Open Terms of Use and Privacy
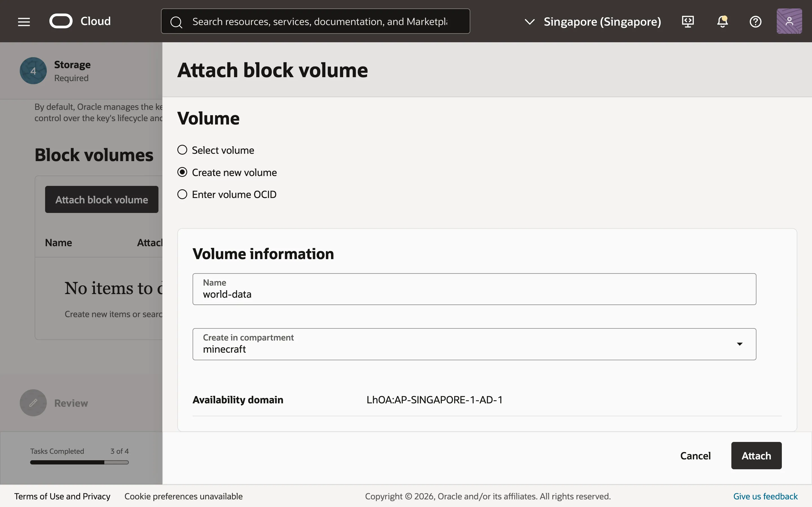 coord(62,496)
